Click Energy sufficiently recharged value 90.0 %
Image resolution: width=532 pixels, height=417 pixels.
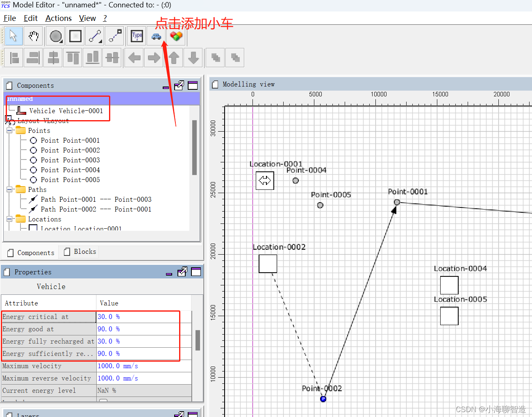point(144,353)
